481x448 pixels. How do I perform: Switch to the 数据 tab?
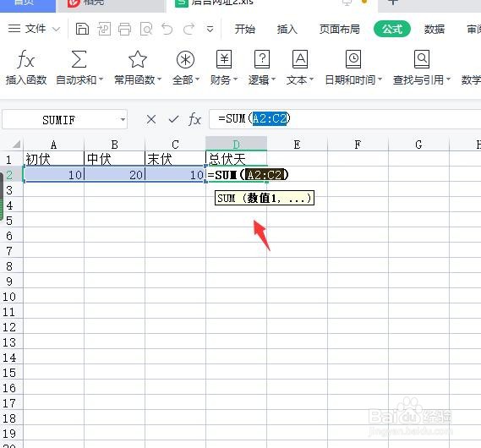[435, 29]
